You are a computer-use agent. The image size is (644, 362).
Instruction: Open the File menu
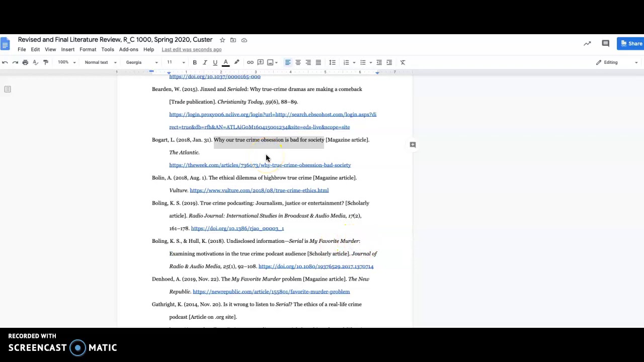tap(22, 49)
